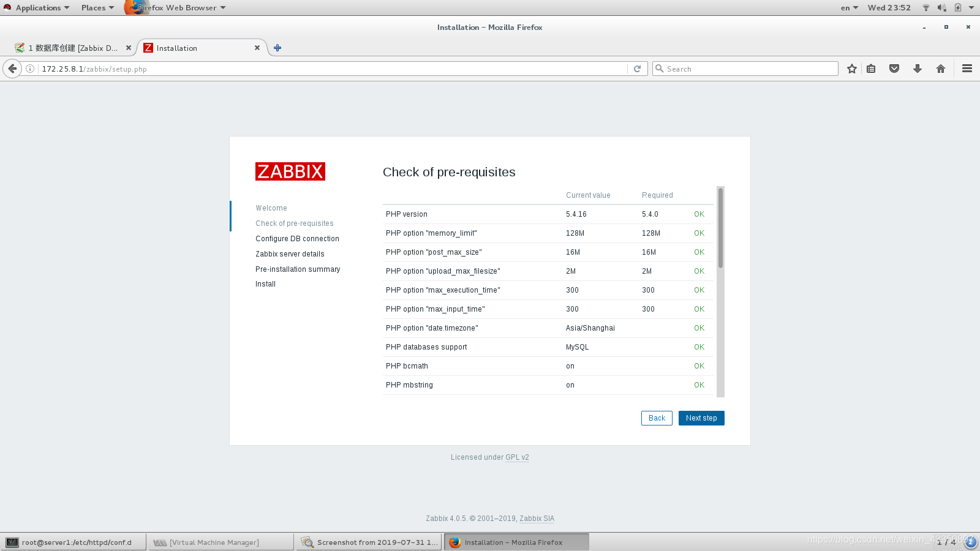The width and height of the screenshot is (980, 551).
Task: Close the Installation tab
Action: (257, 48)
